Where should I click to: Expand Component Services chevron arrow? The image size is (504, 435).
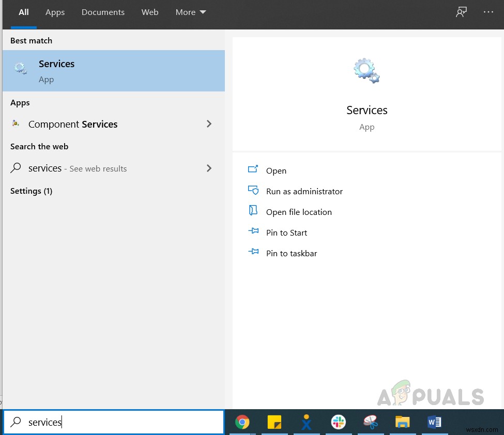tap(209, 123)
